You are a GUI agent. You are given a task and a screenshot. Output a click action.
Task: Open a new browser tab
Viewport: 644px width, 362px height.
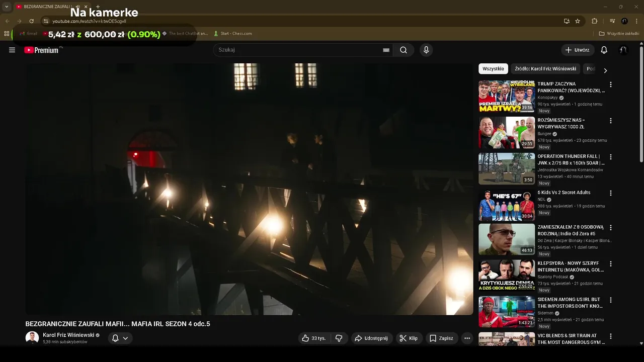point(98,7)
